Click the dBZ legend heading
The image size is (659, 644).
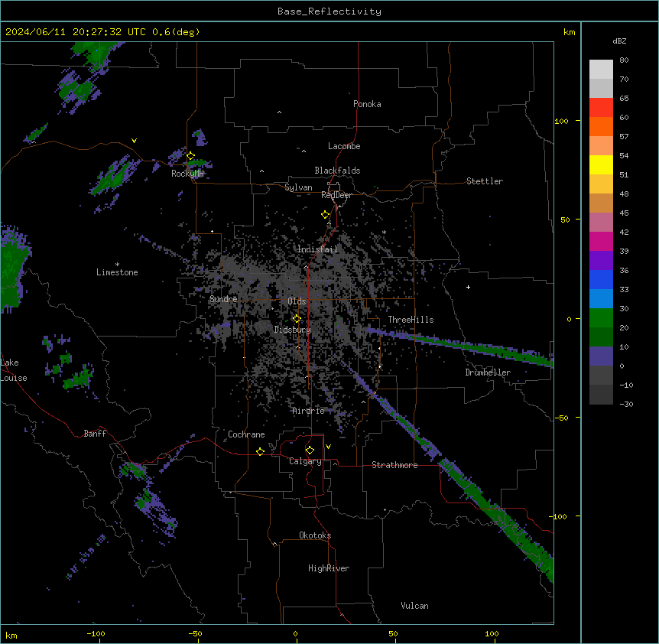click(x=619, y=41)
